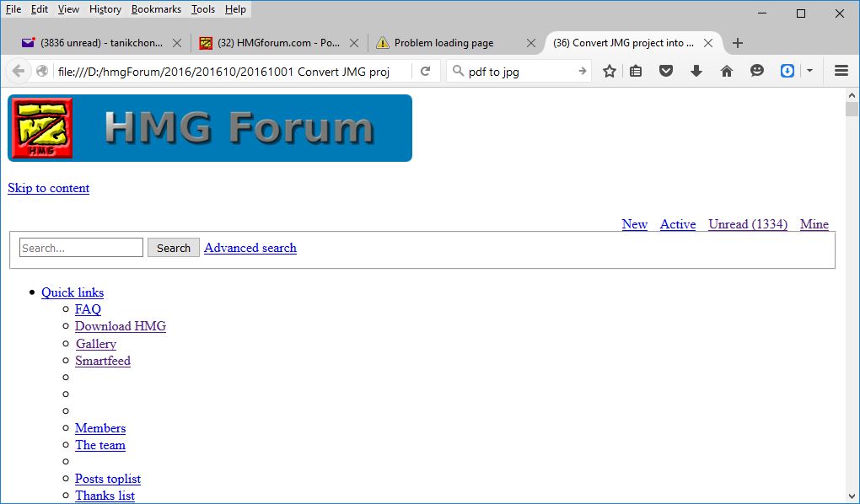860x504 pixels.
Task: Click the browser Back arrow button
Action: coord(19,72)
